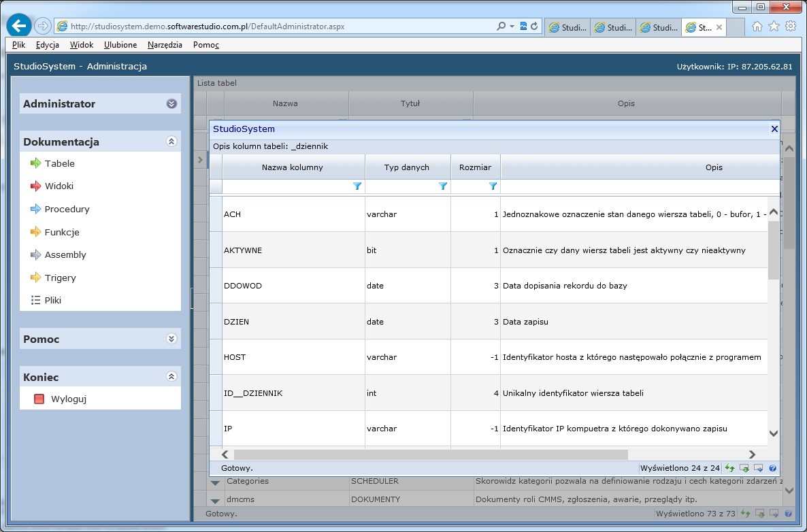Open the Edycja menu
807x532 pixels.
[x=48, y=45]
